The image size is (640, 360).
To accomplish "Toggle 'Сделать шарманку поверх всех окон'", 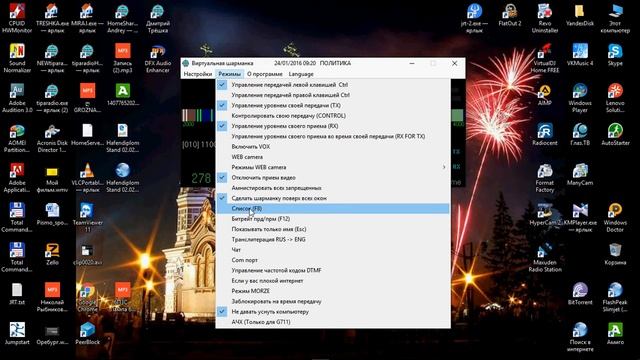I will click(x=333, y=198).
